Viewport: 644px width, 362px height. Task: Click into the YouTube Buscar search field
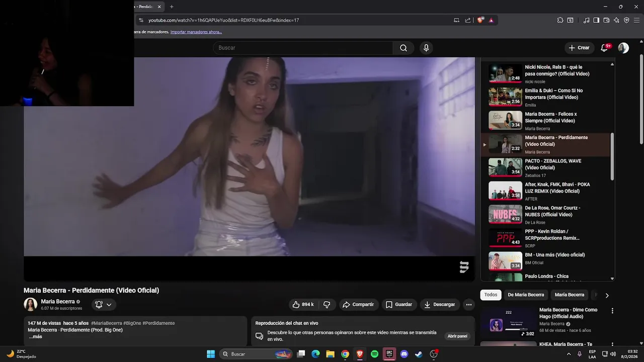[x=303, y=48]
